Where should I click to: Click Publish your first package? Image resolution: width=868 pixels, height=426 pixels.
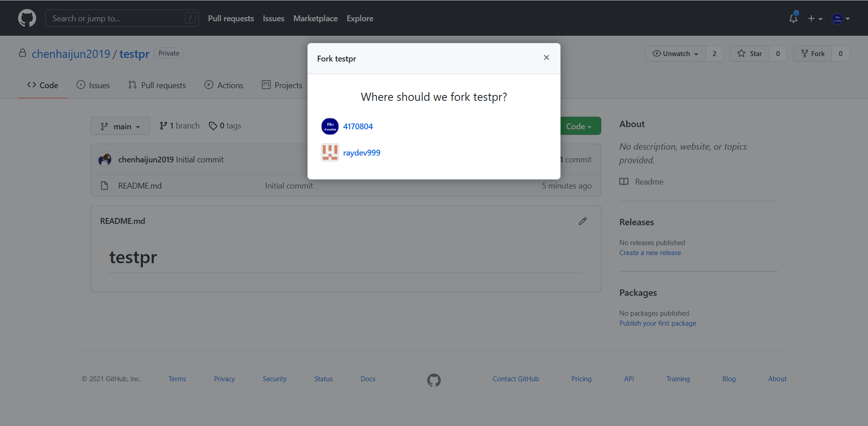[658, 323]
